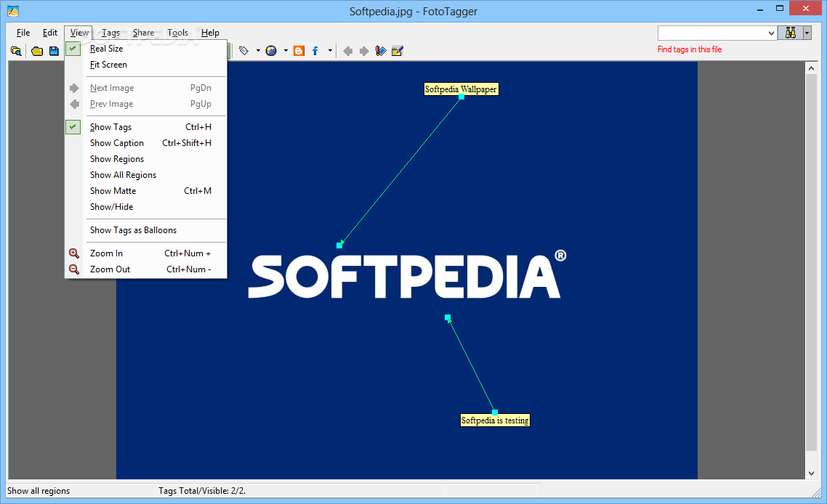The height and width of the screenshot is (504, 827).
Task: Click the globe web share icon
Action: point(271,51)
